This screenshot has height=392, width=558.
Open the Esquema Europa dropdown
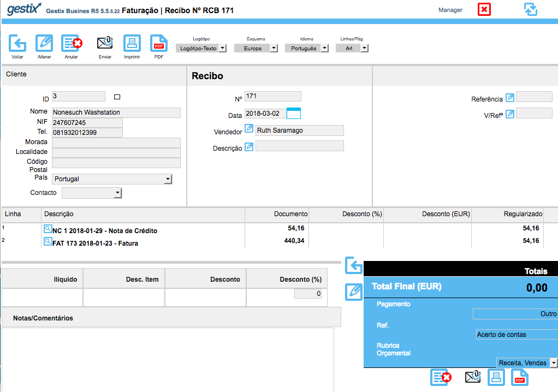[x=256, y=48]
